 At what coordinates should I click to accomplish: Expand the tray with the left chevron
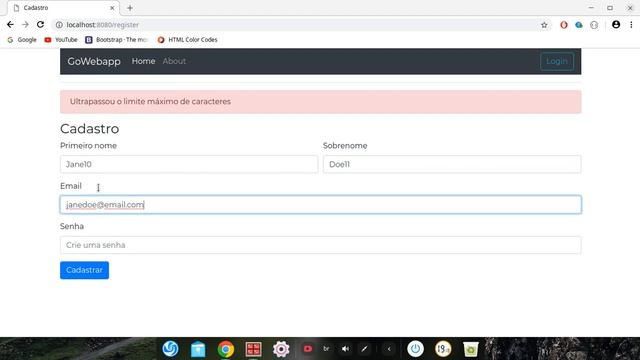(389, 349)
